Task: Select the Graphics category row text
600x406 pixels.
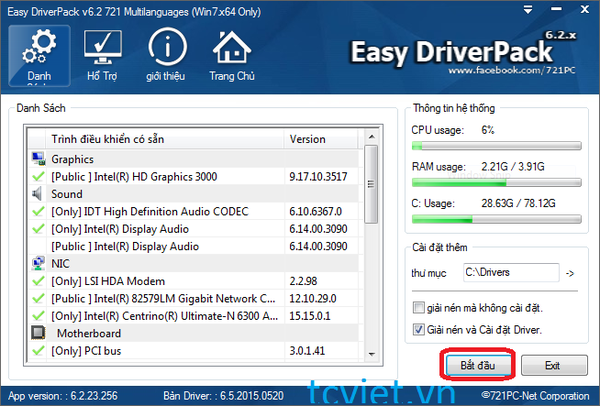Action: (72, 159)
